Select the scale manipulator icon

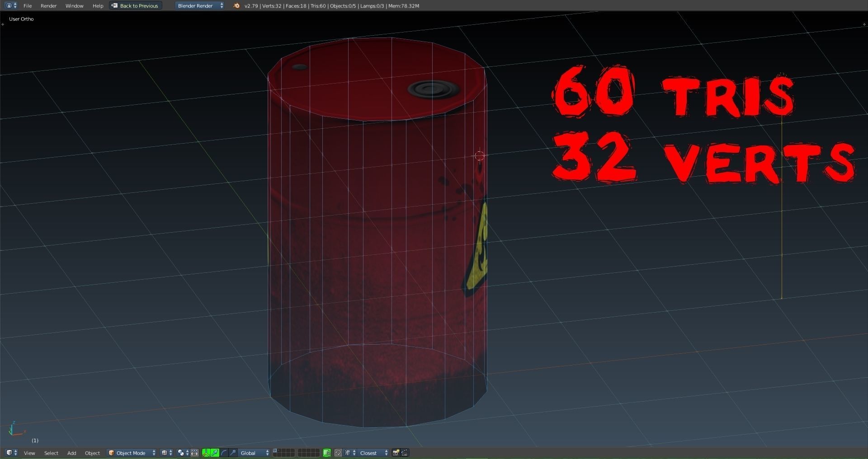233,453
